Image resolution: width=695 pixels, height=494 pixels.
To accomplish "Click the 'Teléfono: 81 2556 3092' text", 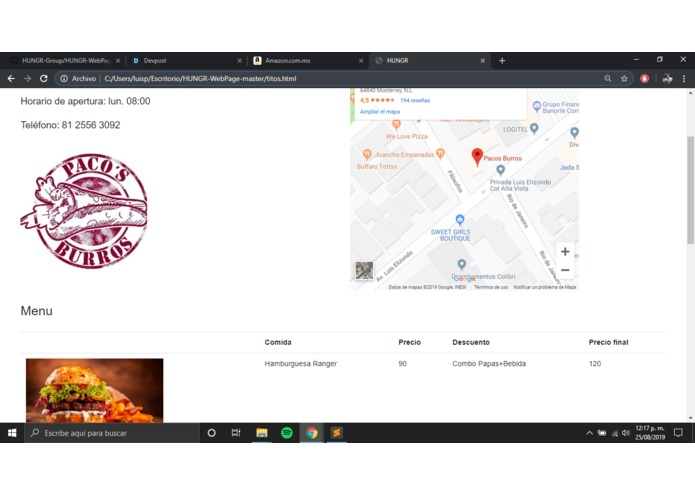I will pos(70,125).
